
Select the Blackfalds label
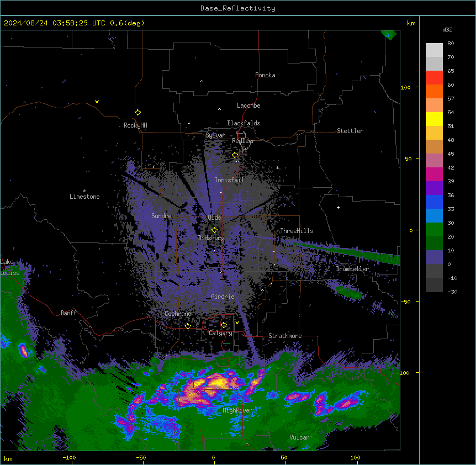[244, 123]
